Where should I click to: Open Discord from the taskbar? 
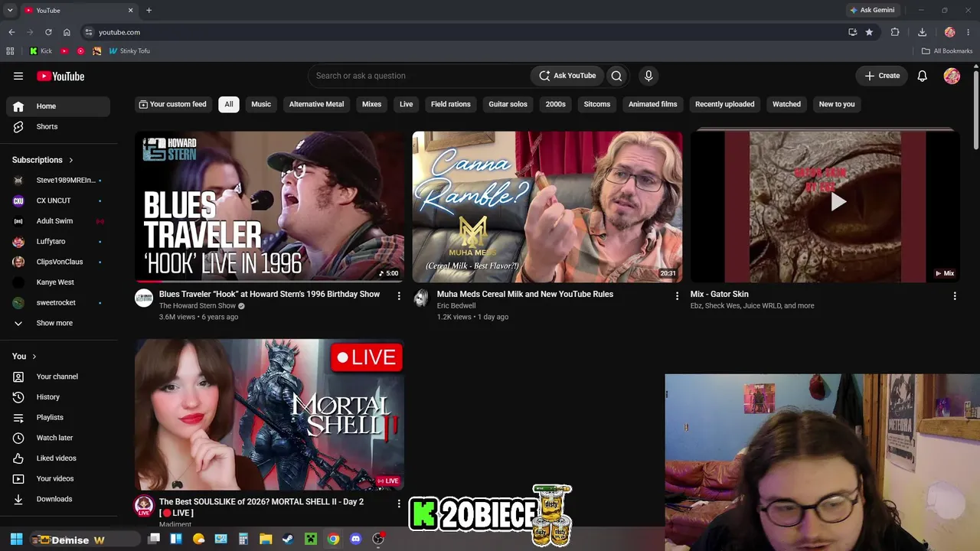click(x=355, y=539)
